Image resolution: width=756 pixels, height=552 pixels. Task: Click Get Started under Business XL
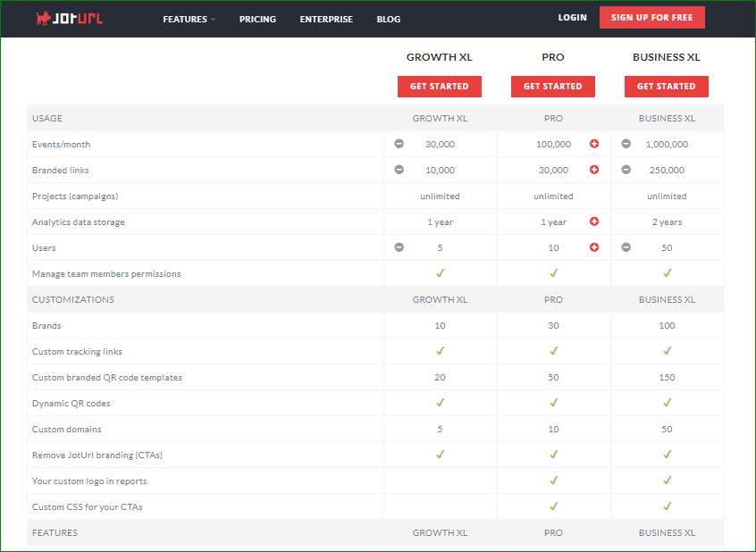click(x=667, y=87)
